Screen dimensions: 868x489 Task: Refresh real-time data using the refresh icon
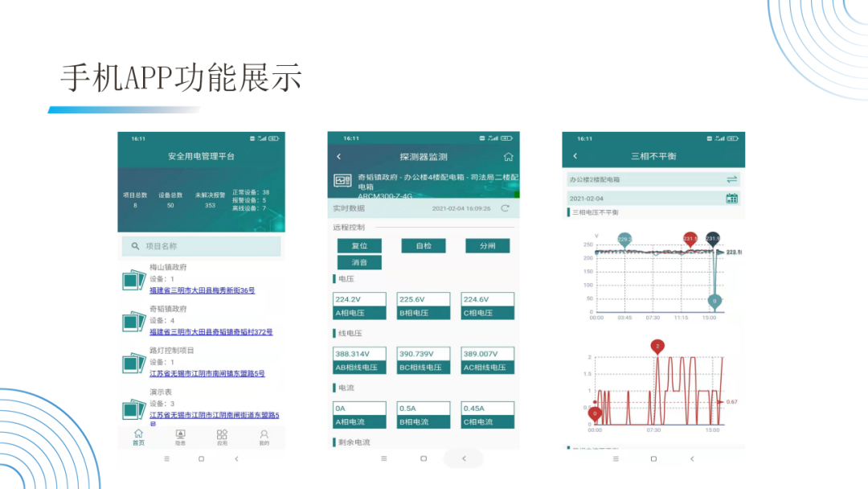[x=504, y=208]
